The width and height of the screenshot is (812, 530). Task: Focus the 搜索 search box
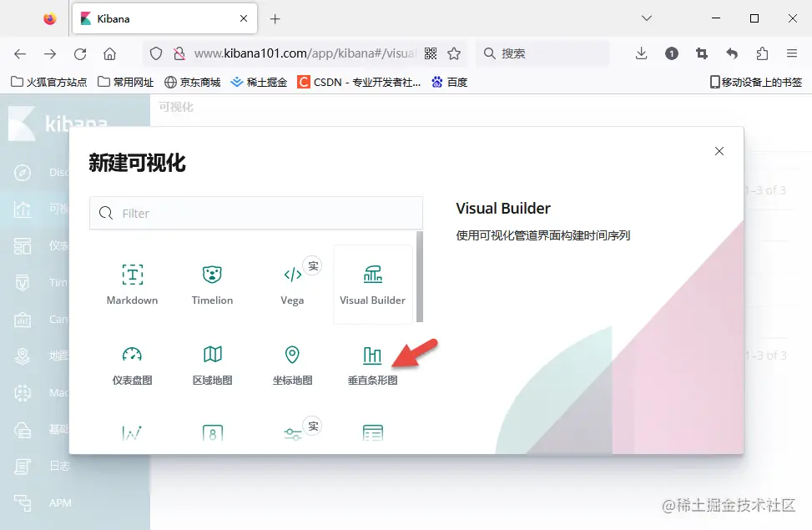coord(542,53)
